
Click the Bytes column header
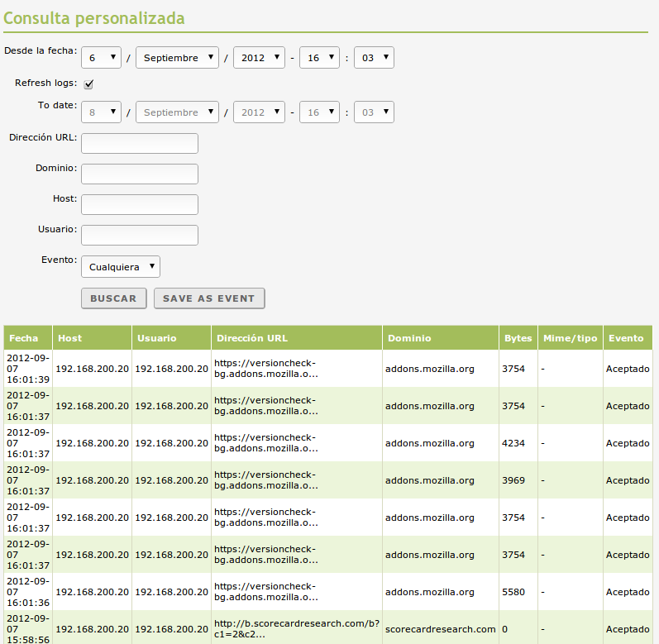tap(518, 338)
